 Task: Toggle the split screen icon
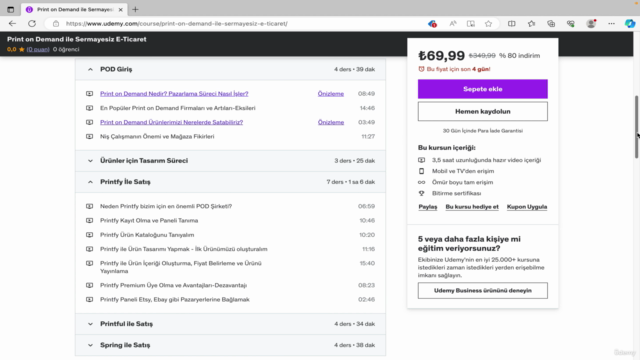(x=511, y=24)
